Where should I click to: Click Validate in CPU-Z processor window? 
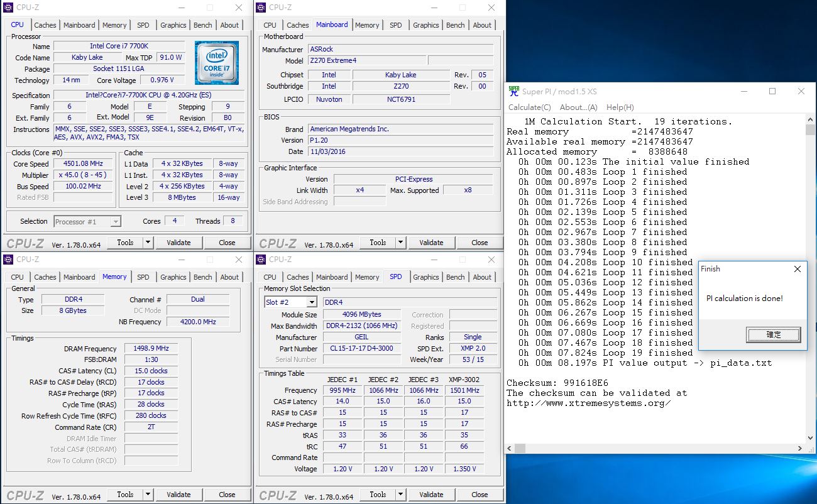click(178, 243)
